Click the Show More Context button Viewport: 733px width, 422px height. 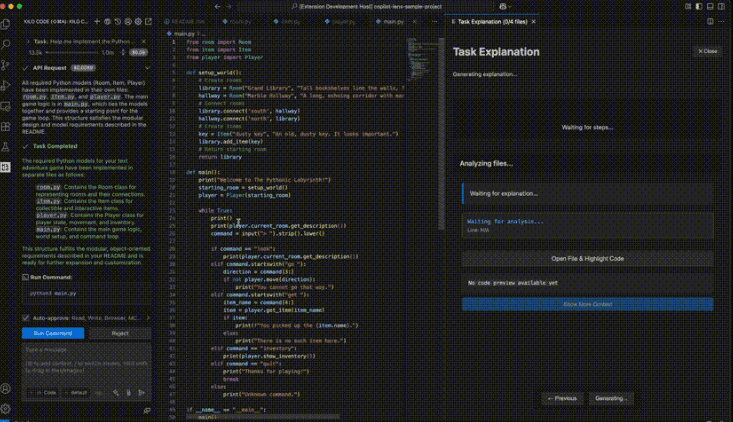587,304
